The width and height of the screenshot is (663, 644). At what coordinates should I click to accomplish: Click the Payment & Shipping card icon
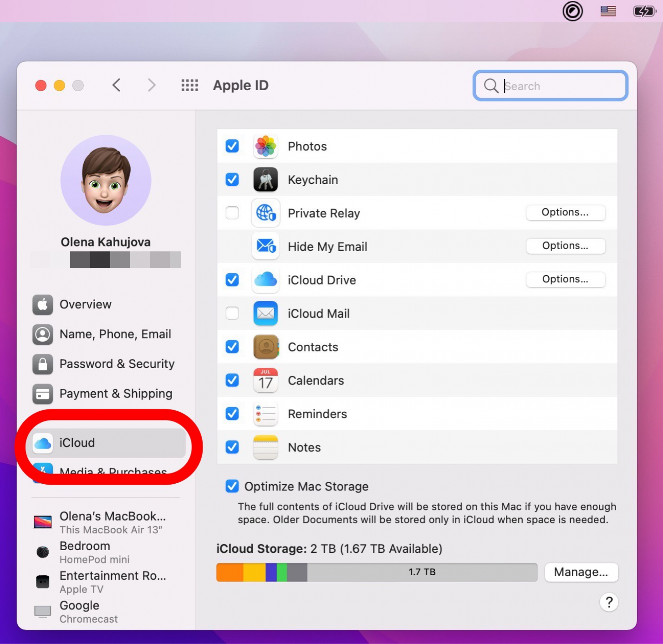coord(43,394)
